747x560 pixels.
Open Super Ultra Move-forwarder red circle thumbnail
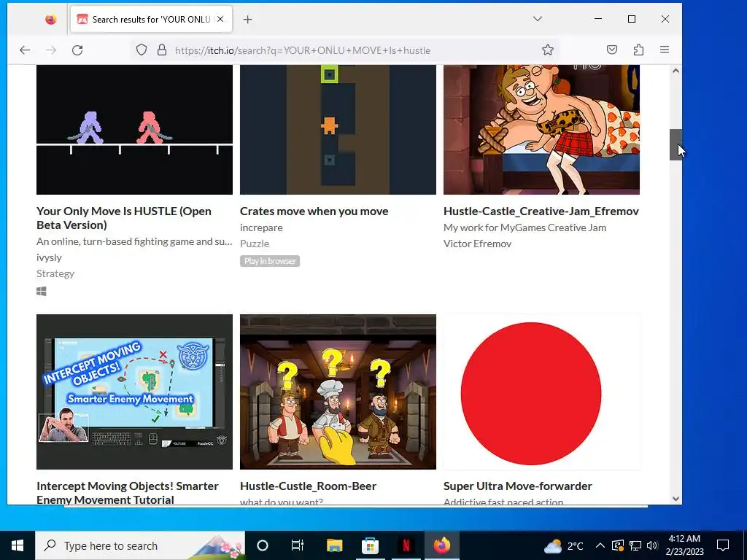(541, 392)
